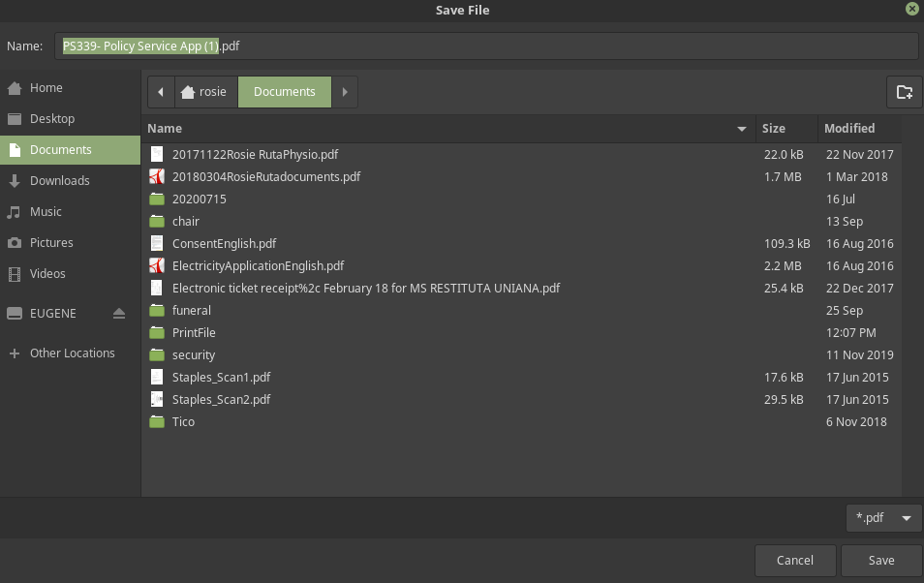Click the funeral folder icon
The height and width of the screenshot is (583, 924).
click(x=157, y=311)
